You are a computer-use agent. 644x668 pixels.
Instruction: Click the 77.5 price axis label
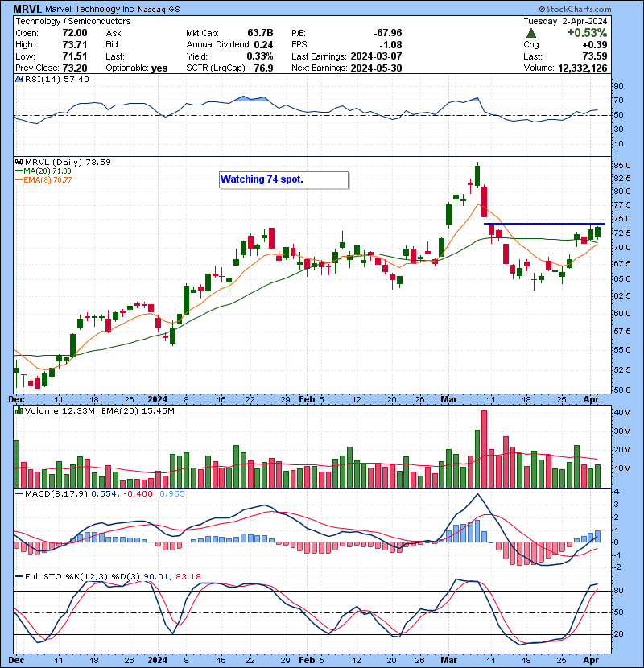click(621, 205)
